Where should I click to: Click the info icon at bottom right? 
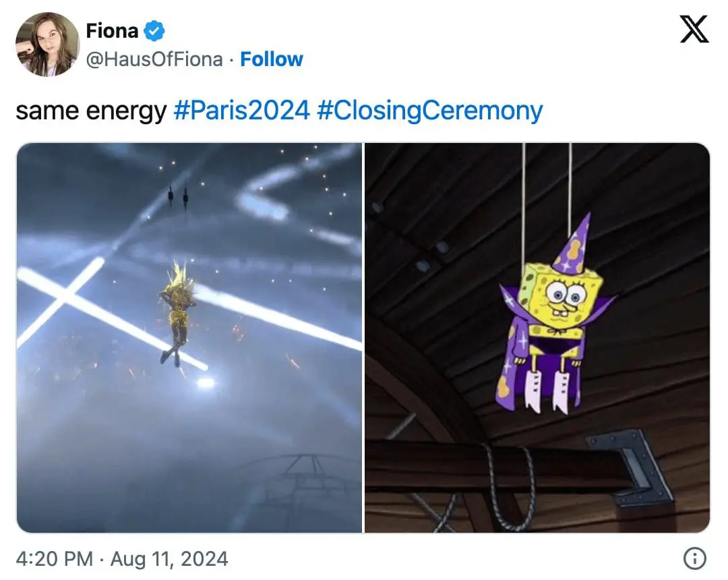(x=696, y=559)
